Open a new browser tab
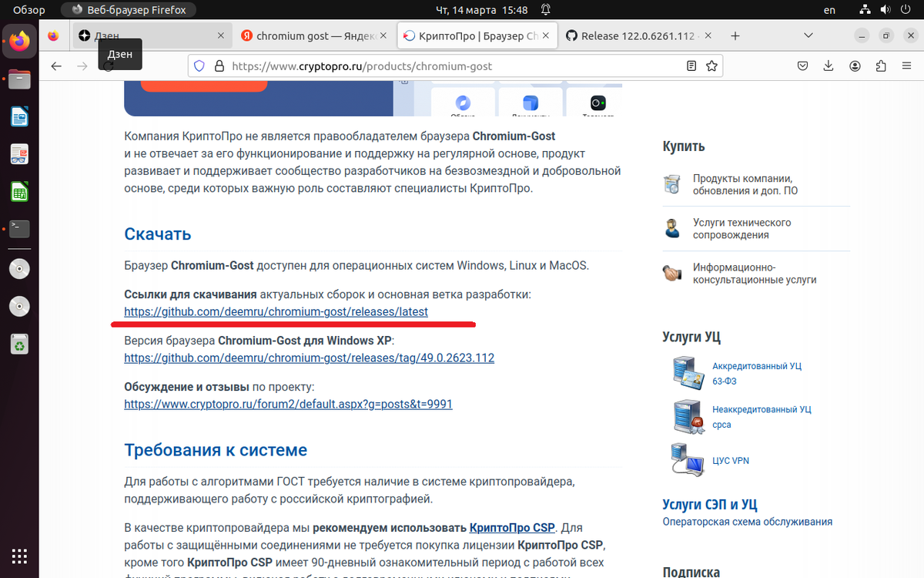 (x=735, y=35)
